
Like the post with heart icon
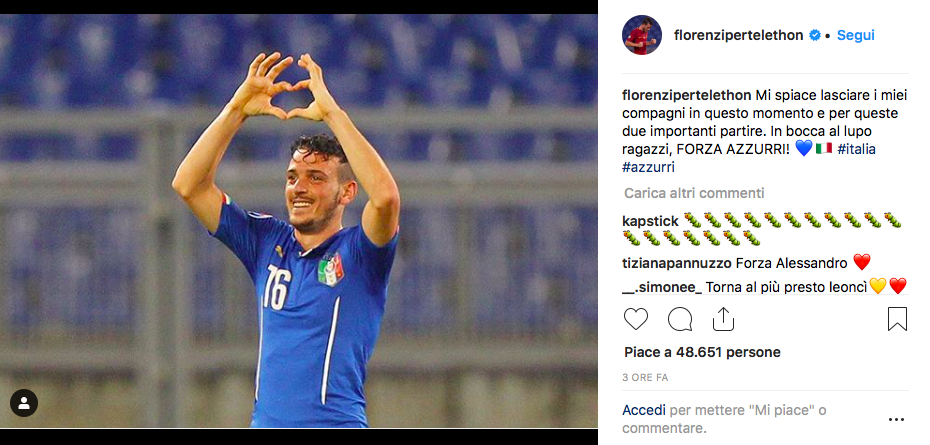click(x=636, y=319)
